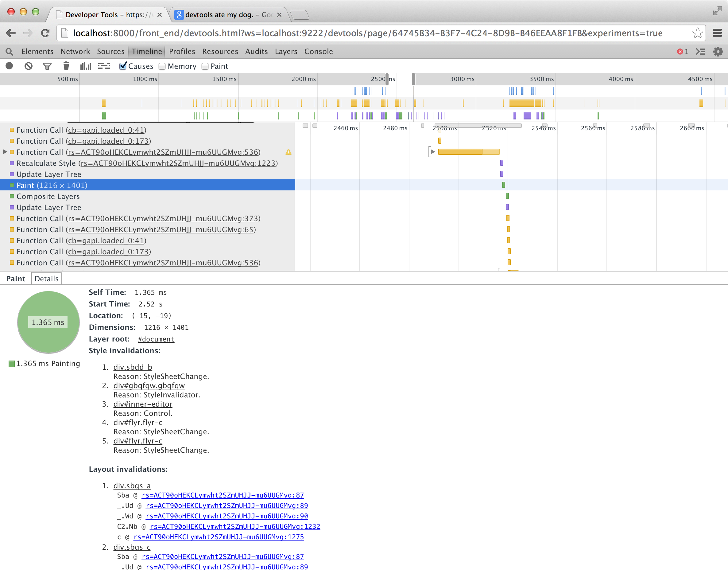Screen dimensions: 728x570
Task: Open DevTools settings gear
Action: pyautogui.click(x=718, y=52)
